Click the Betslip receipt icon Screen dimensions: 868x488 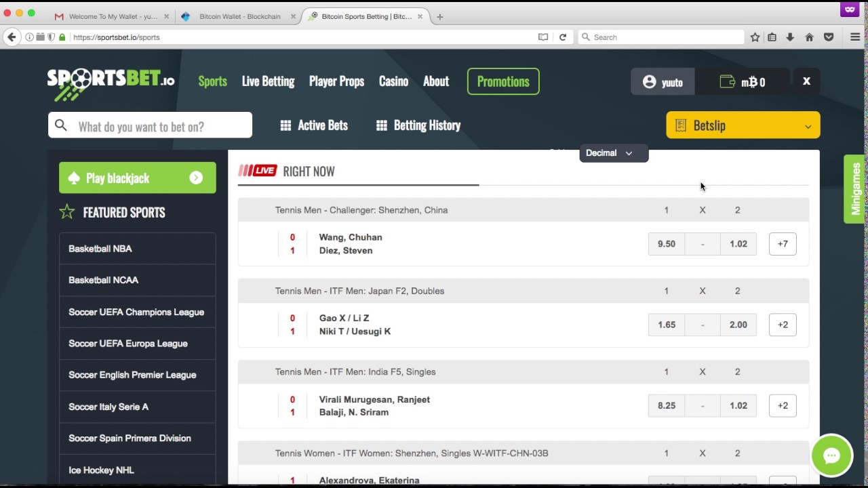coord(681,125)
